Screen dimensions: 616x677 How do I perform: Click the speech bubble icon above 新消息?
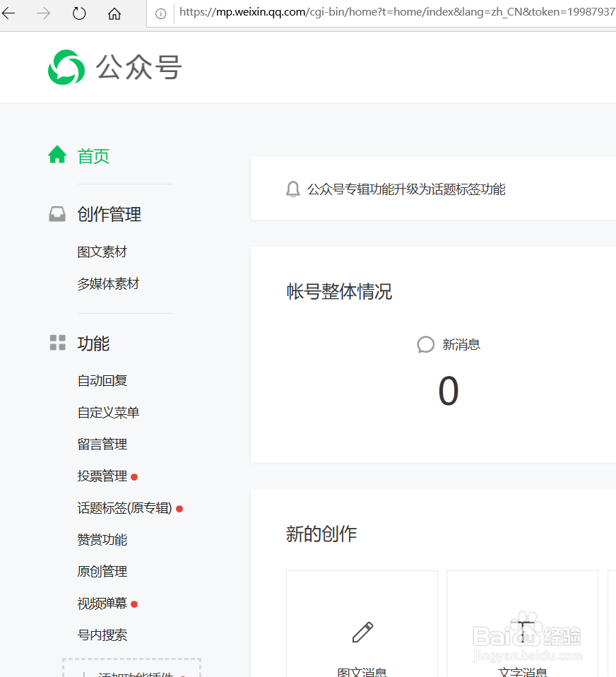[x=425, y=344]
